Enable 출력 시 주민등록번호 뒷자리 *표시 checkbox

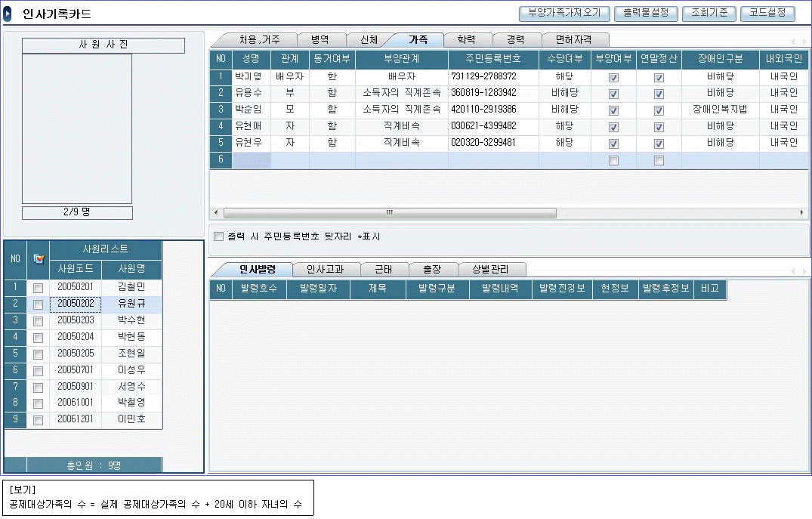[x=219, y=236]
